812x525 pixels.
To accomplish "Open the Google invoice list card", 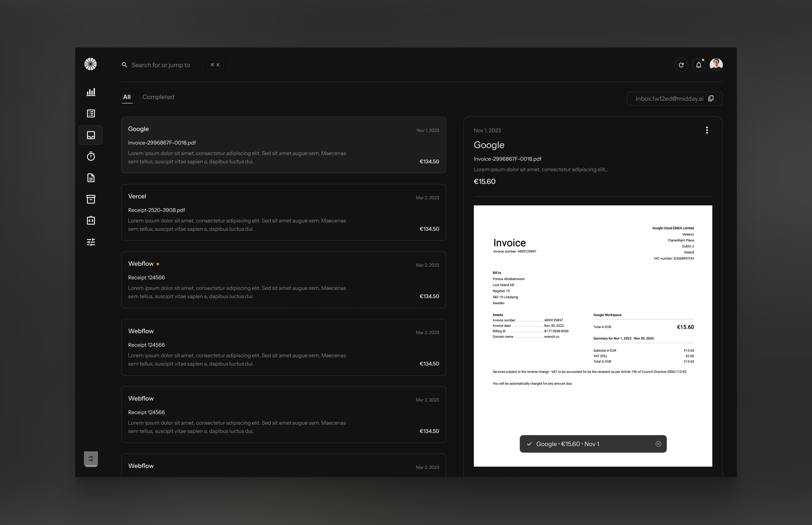I will pos(284,145).
